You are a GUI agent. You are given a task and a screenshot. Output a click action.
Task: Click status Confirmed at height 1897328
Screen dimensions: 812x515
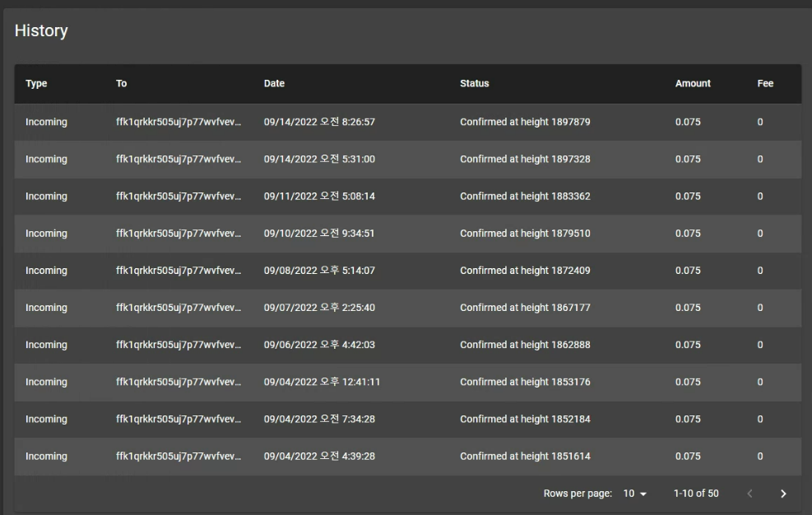(x=525, y=159)
